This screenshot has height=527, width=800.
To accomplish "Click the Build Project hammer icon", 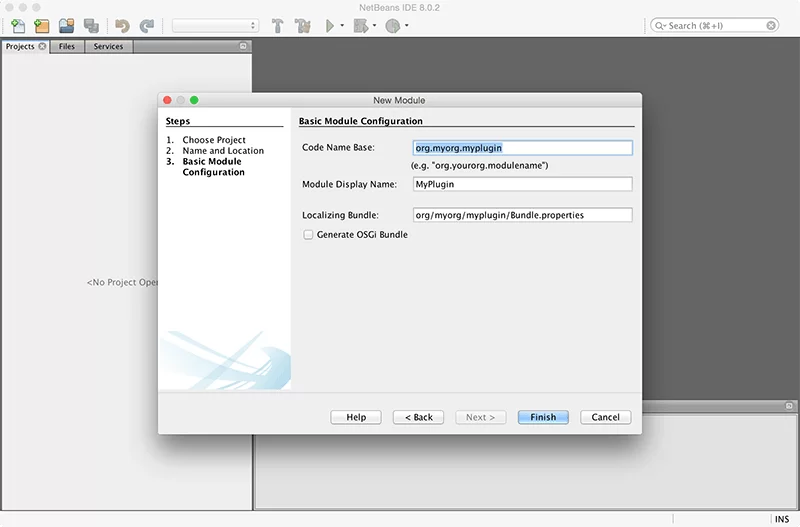I will point(278,26).
